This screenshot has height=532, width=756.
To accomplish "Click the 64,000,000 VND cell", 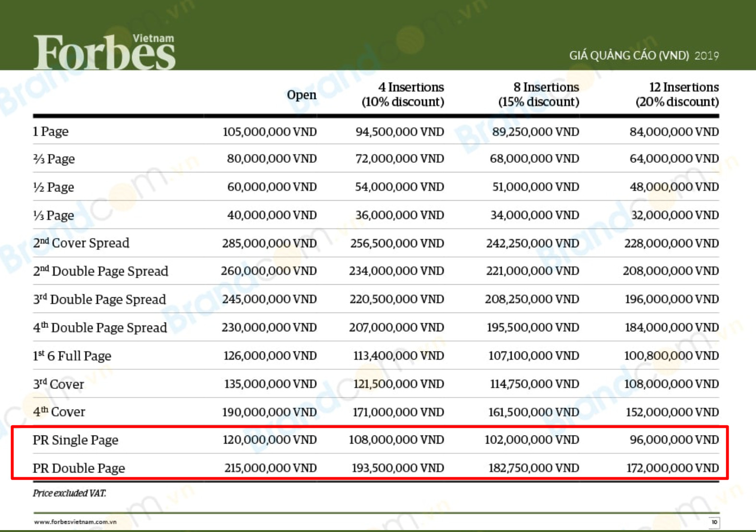I will [x=674, y=158].
